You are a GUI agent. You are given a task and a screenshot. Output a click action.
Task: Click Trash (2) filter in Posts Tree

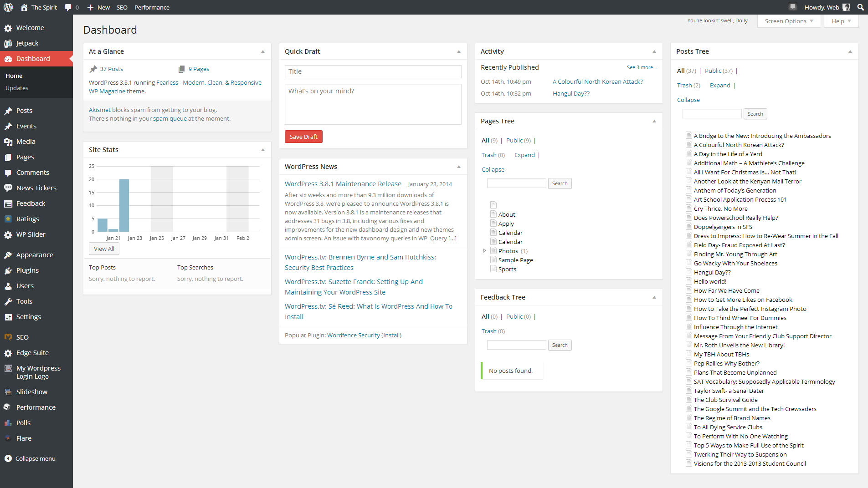coord(688,86)
